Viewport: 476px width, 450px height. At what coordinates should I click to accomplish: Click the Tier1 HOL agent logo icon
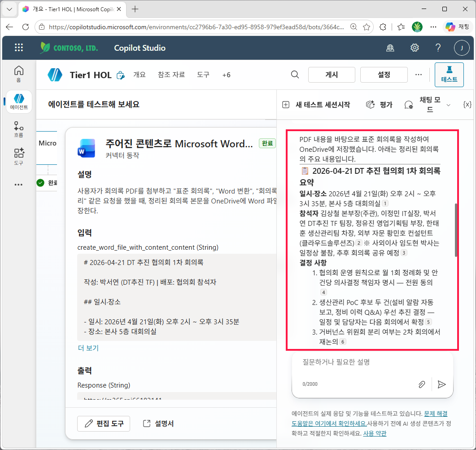(x=55, y=75)
